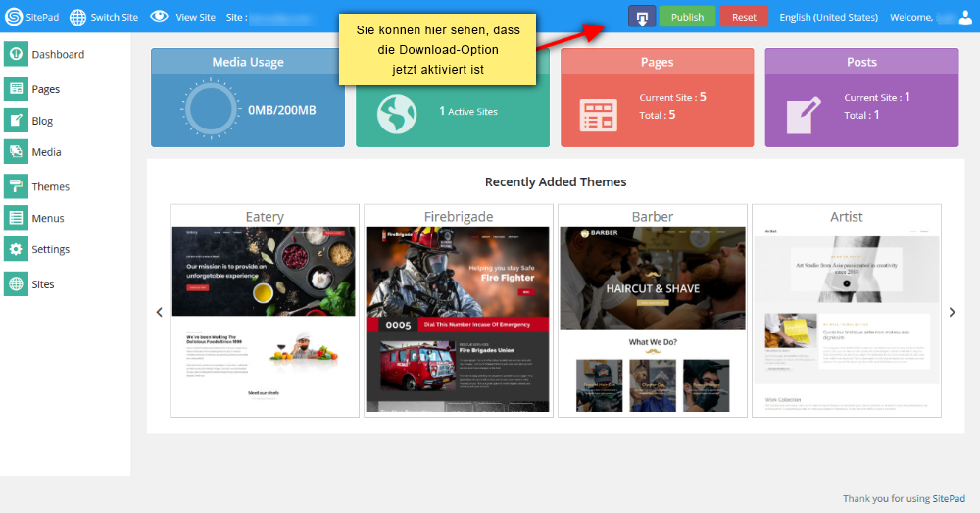980x513 pixels.
Task: Click the download site icon button
Action: (642, 17)
